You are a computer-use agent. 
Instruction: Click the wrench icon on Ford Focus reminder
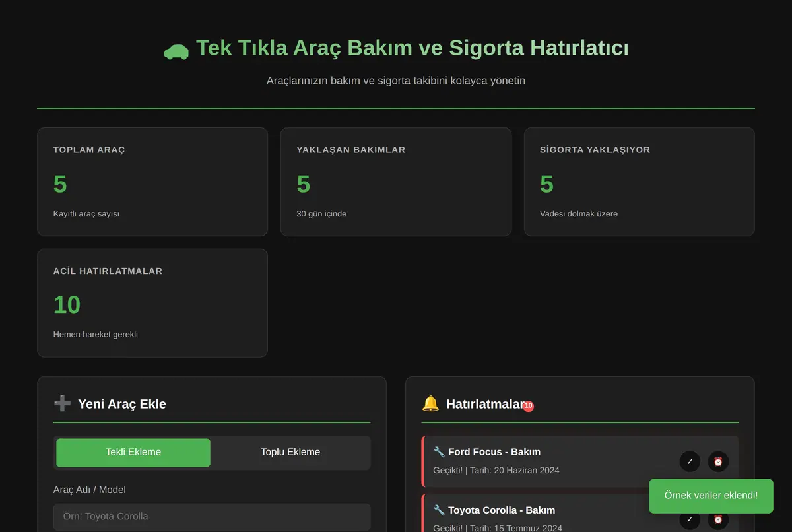coord(439,452)
